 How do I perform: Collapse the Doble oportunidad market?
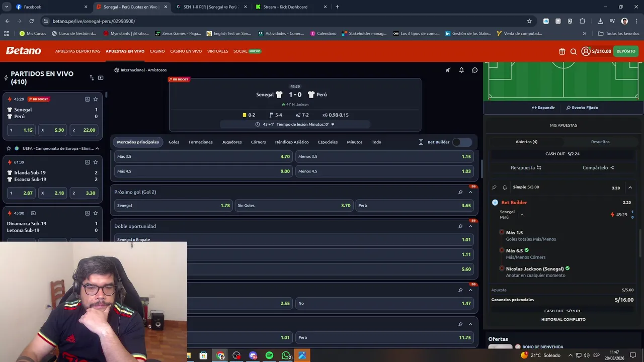click(x=470, y=226)
